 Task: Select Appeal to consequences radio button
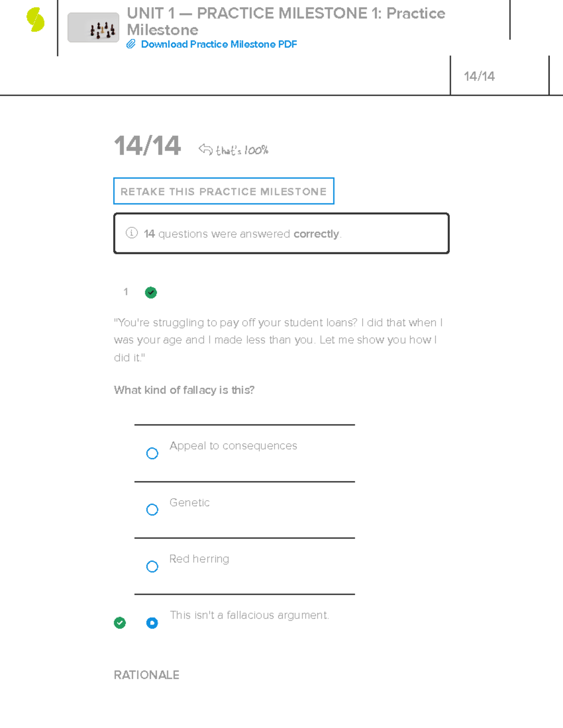tap(152, 453)
